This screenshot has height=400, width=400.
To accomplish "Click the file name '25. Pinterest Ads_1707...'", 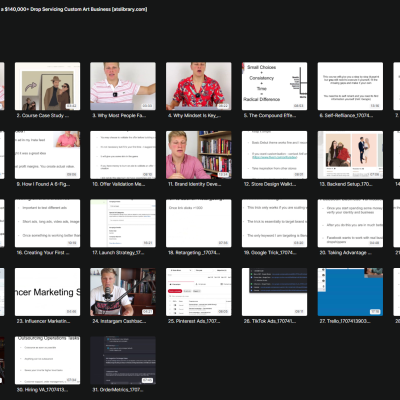I will tap(194, 321).
